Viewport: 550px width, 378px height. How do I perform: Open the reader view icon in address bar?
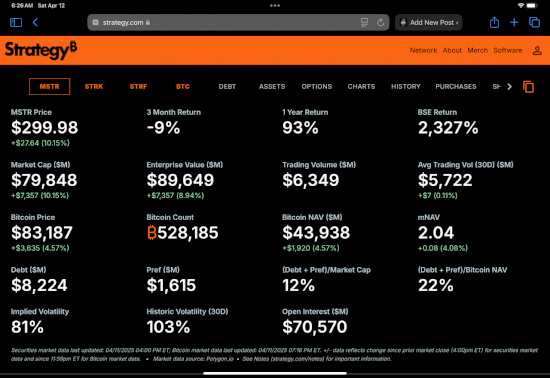tap(364, 22)
